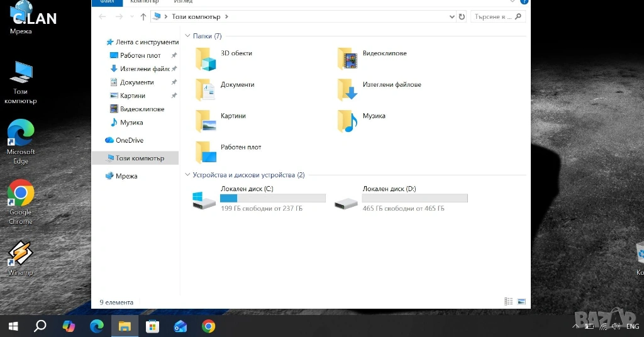Open the 3D обекти folder

[224, 58]
